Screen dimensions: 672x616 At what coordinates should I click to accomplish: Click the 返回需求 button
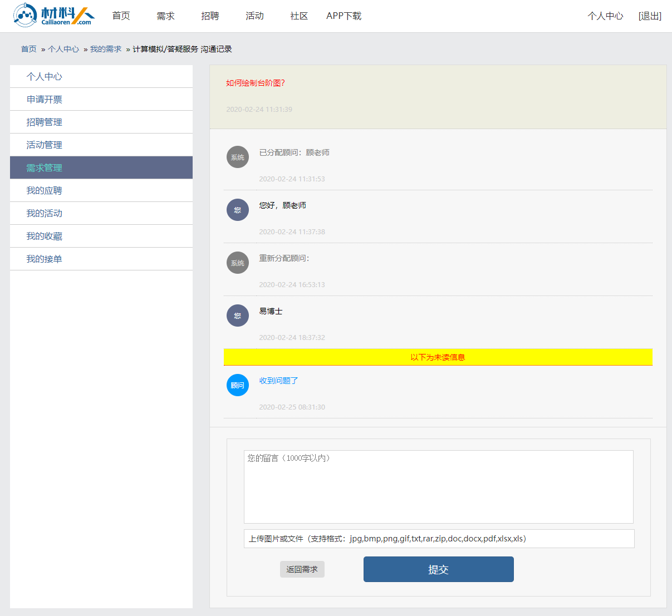coord(302,569)
